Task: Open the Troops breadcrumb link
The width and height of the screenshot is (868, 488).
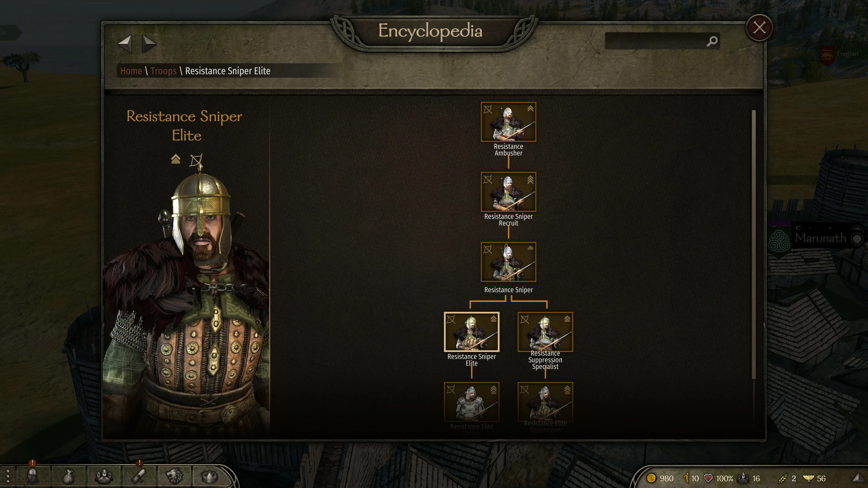Action: [163, 71]
